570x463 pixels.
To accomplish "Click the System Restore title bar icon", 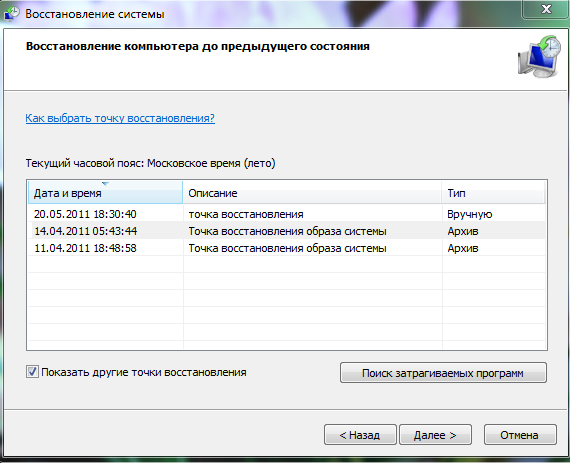I will coord(11,13).
